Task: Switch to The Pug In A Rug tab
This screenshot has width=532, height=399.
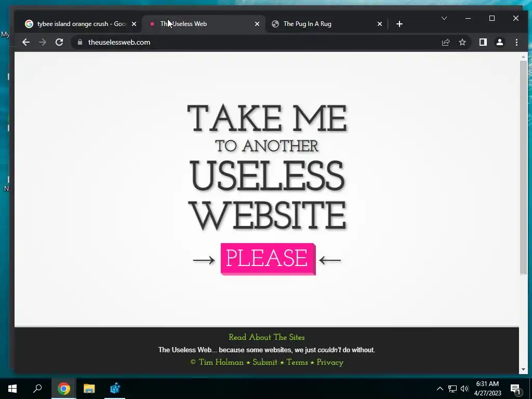Action: pos(326,24)
